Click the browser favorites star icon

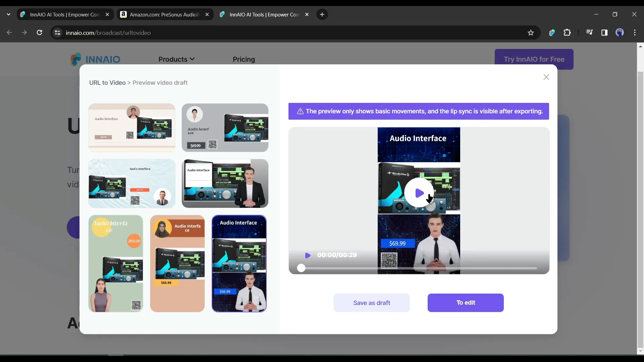point(531,33)
